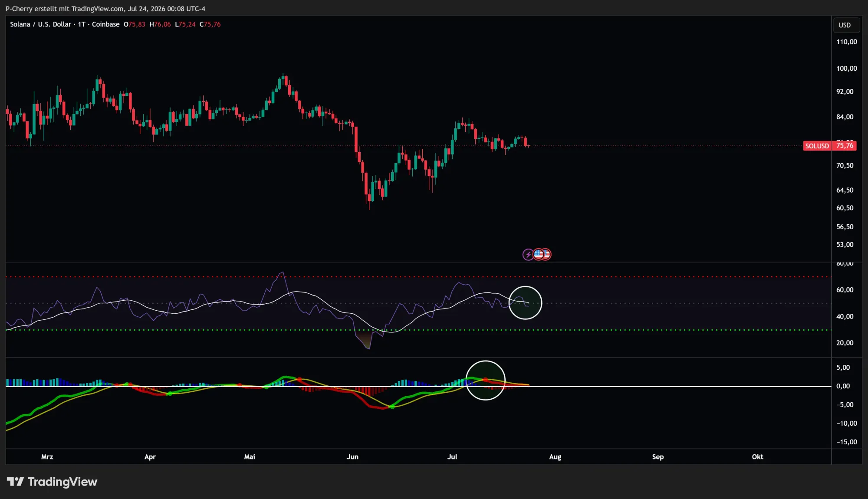Click the 53,00 price axis label
Viewport: 868px width, 499px height.
tap(845, 245)
